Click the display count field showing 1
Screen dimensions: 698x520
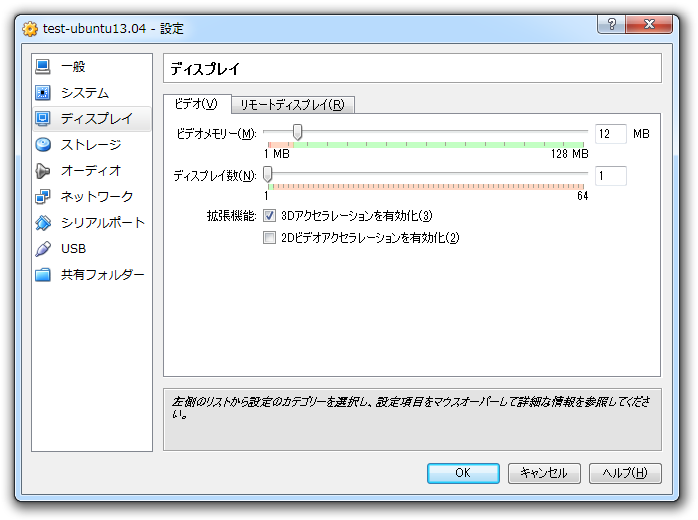pos(611,176)
